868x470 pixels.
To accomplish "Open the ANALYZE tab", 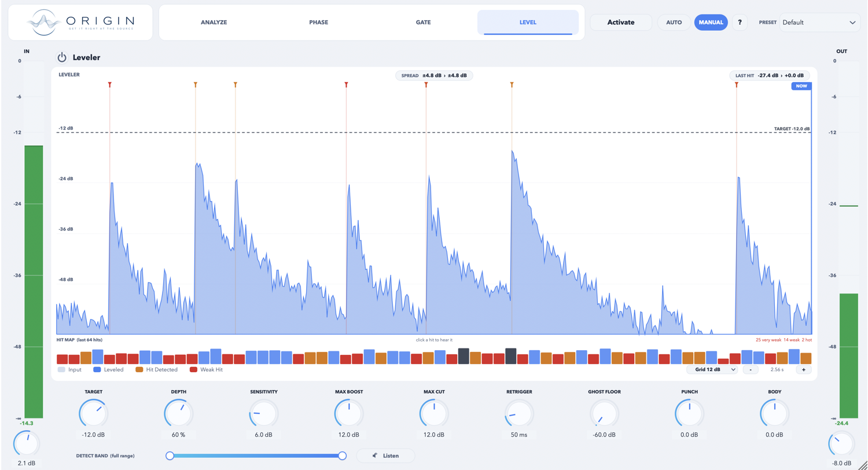I will (214, 23).
